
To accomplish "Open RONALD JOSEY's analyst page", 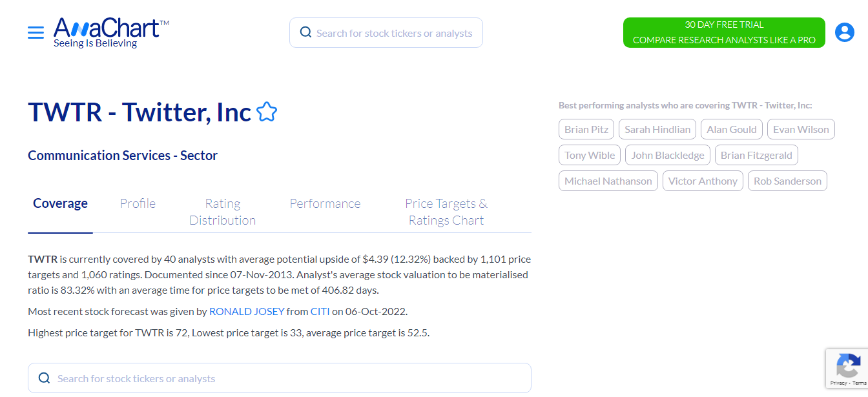I will coord(247,311).
